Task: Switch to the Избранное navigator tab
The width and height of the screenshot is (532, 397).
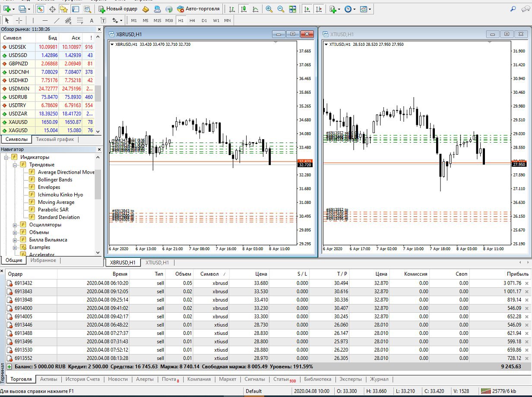Action: click(43, 260)
